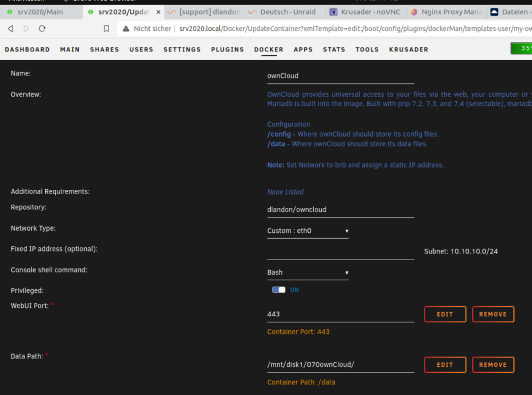Toggle the Privileged switch off
Screen dimensions: 532x395
pos(279,290)
